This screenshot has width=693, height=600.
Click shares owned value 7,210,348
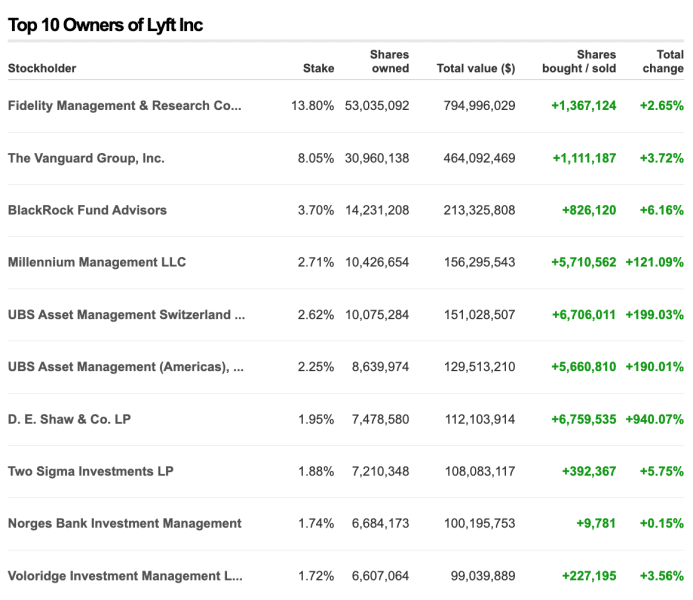pos(381,471)
